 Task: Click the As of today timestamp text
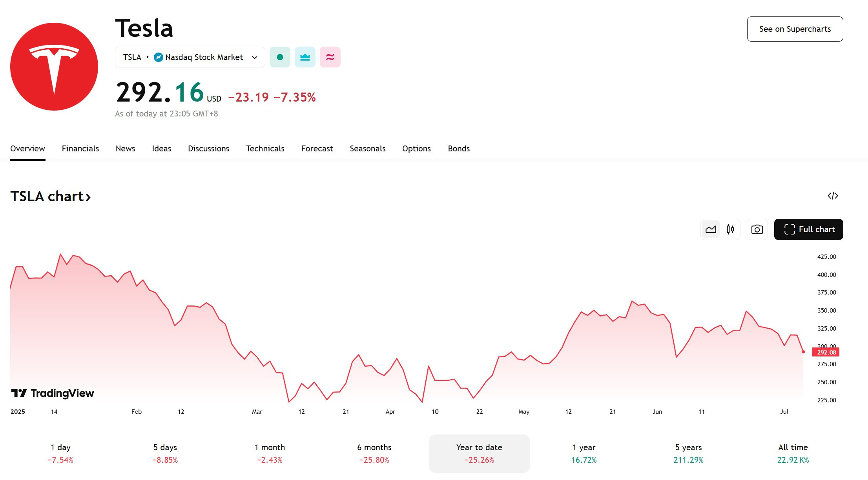click(x=166, y=114)
